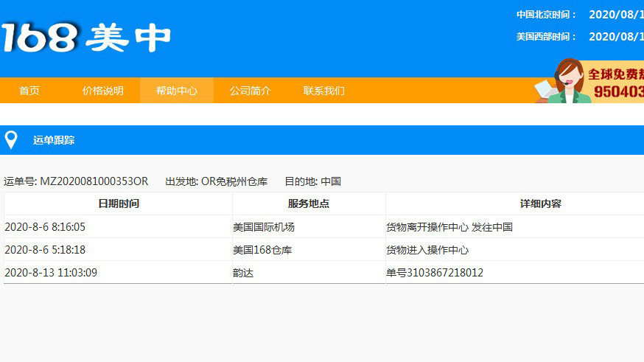The width and height of the screenshot is (644, 362).
Task: Click the 货物离开操作中心 发往中国 detail
Action: point(449,227)
